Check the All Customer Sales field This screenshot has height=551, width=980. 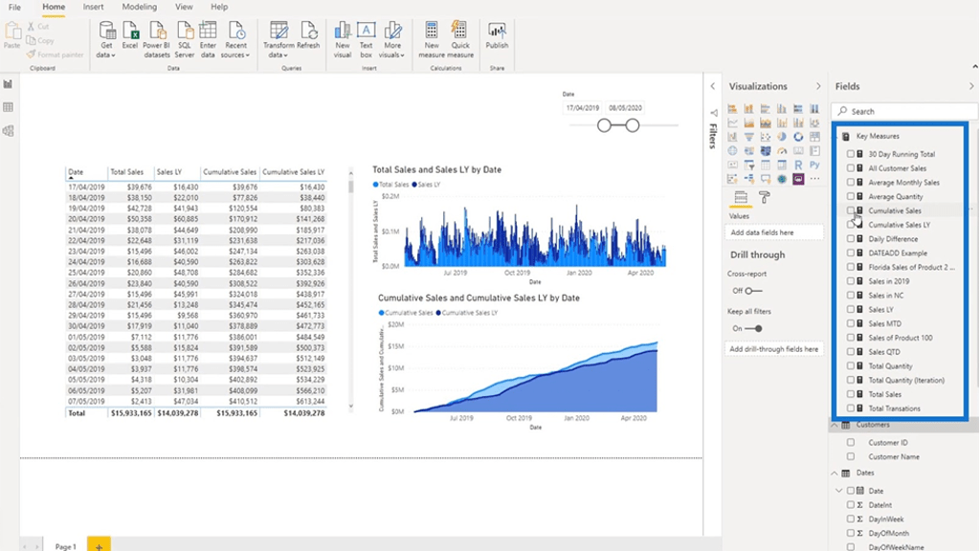[851, 168]
